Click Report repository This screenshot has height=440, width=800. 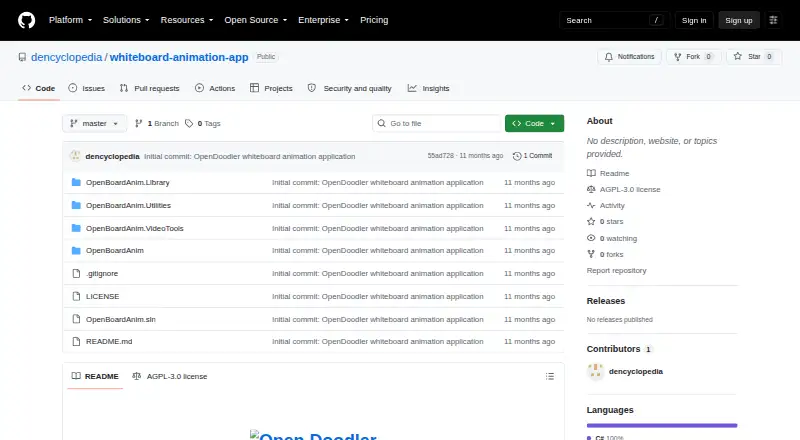pos(616,271)
